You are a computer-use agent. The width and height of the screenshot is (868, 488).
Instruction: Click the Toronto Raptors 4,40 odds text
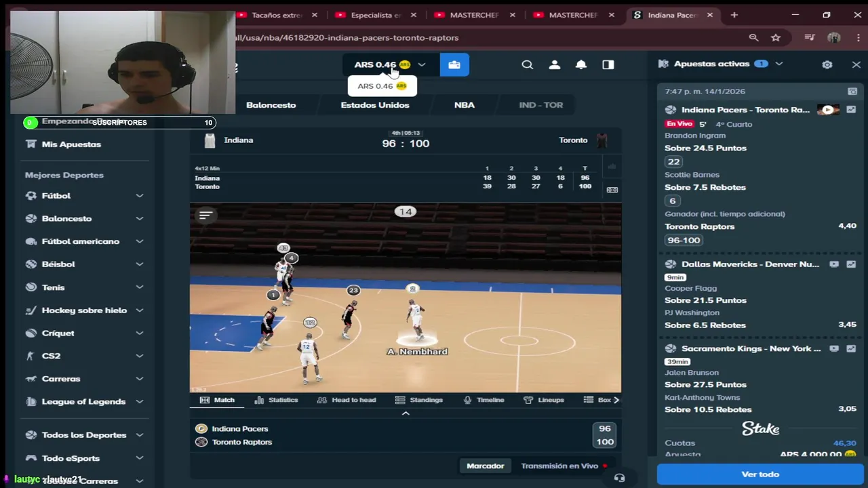click(847, 226)
